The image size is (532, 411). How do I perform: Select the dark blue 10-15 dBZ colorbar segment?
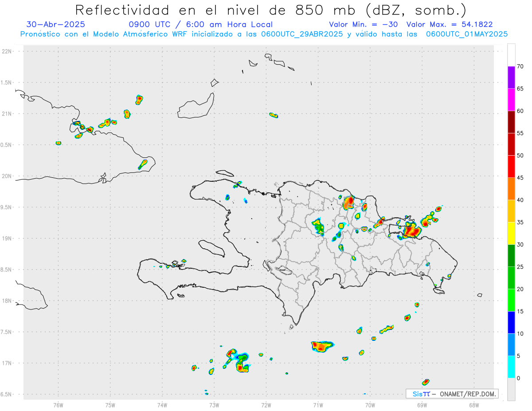[511, 322]
